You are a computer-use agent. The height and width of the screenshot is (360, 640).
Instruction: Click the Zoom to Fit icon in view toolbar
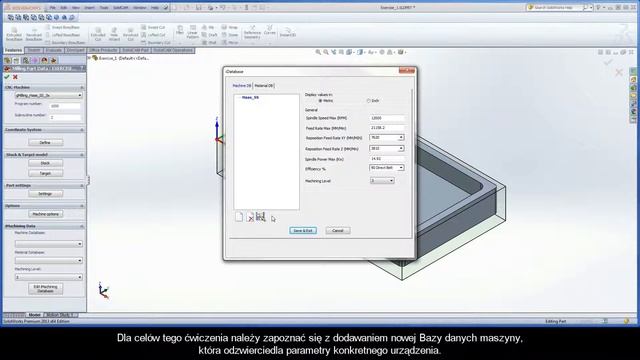pos(318,52)
